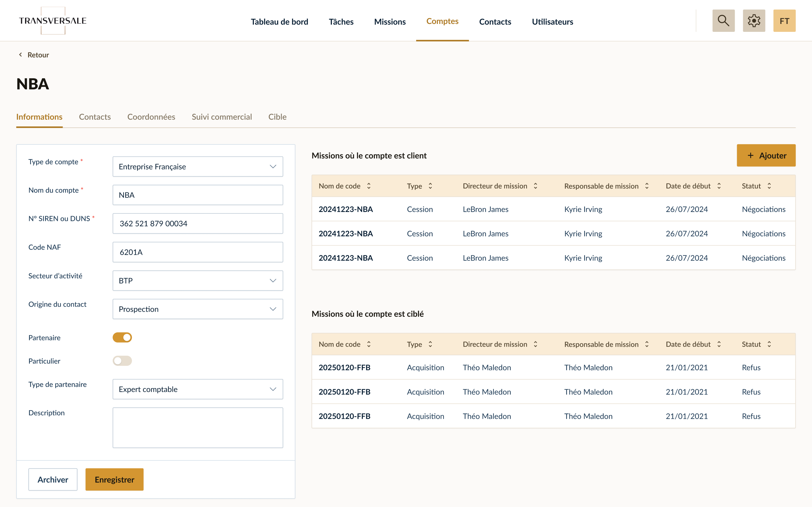The height and width of the screenshot is (507, 812).
Task: Open the Type de compte dropdown
Action: click(198, 167)
